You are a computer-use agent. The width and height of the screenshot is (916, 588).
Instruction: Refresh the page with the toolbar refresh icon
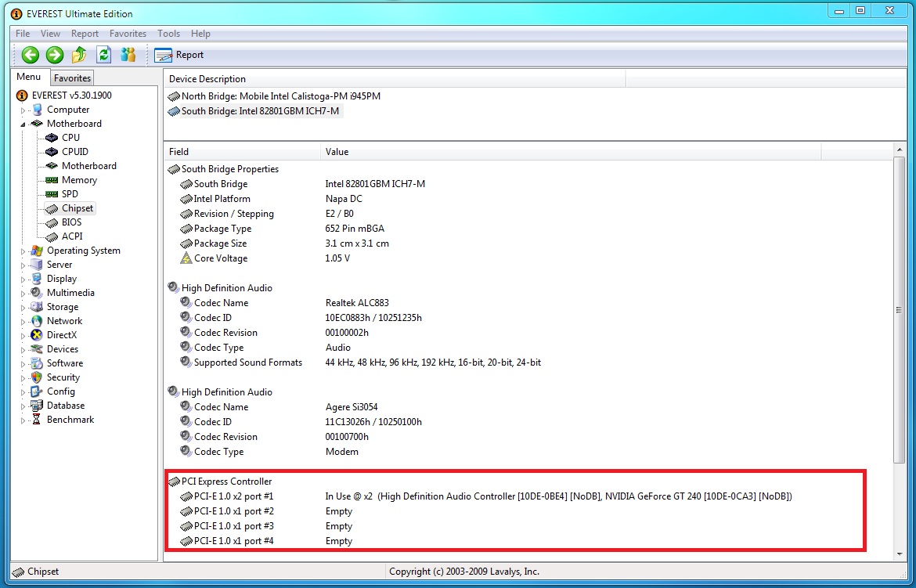pos(103,55)
